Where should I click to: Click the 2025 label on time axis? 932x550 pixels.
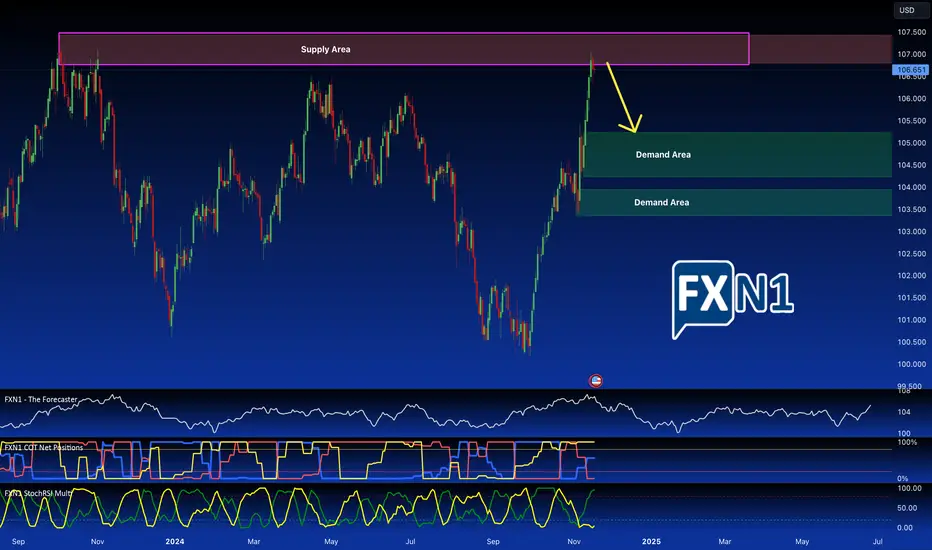click(x=651, y=542)
